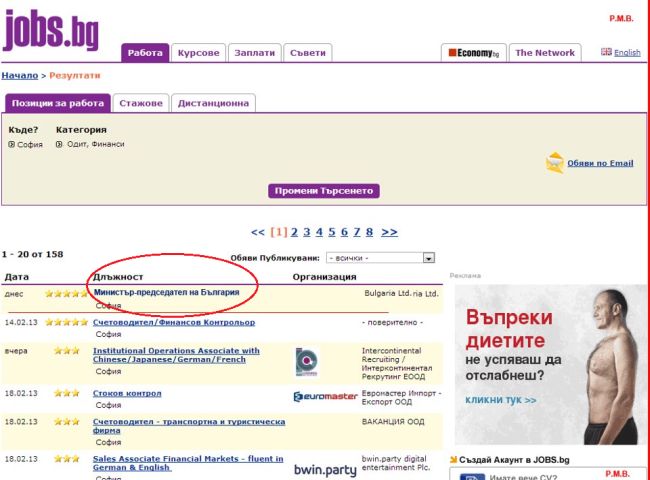Viewport: 650px width, 480px height.
Task: Open Счетоводител/Финансов Контрольор job listing
Action: pyautogui.click(x=174, y=322)
